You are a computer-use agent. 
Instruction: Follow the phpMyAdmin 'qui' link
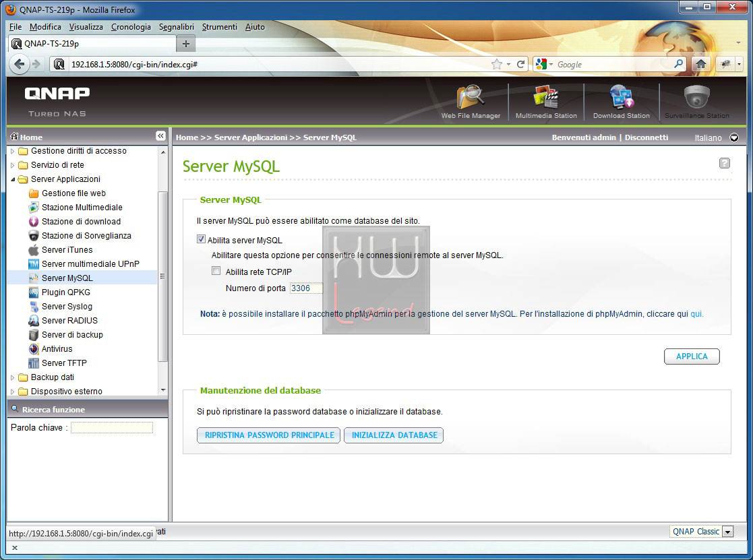[x=696, y=314]
